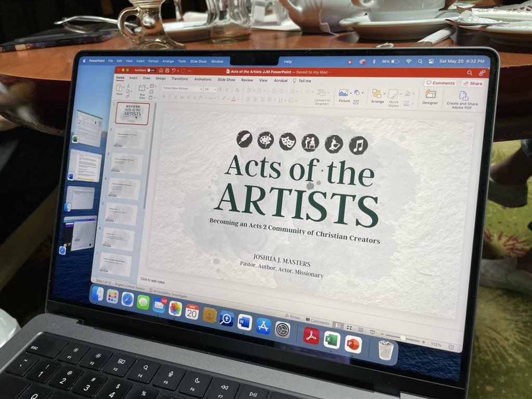This screenshot has height=399, width=532.
Task: Click the Paste clipboard icon
Action: point(119,88)
